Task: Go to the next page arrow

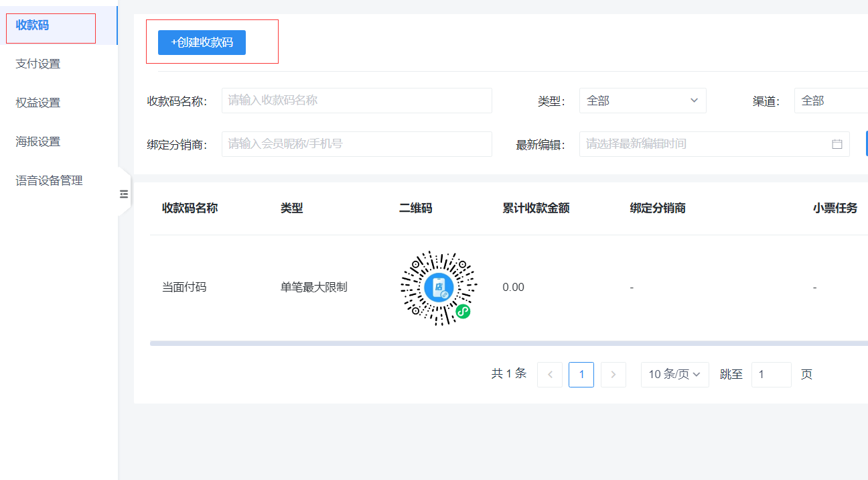Action: pyautogui.click(x=613, y=375)
